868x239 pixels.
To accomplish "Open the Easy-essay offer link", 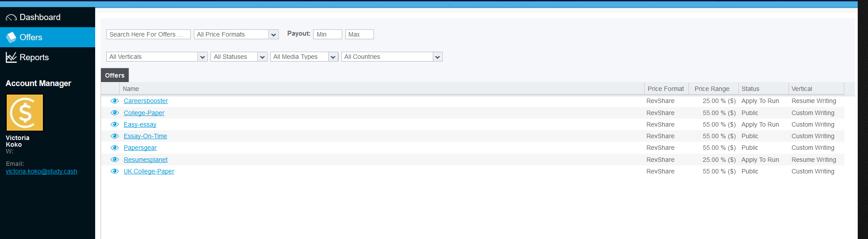I will (x=140, y=124).
